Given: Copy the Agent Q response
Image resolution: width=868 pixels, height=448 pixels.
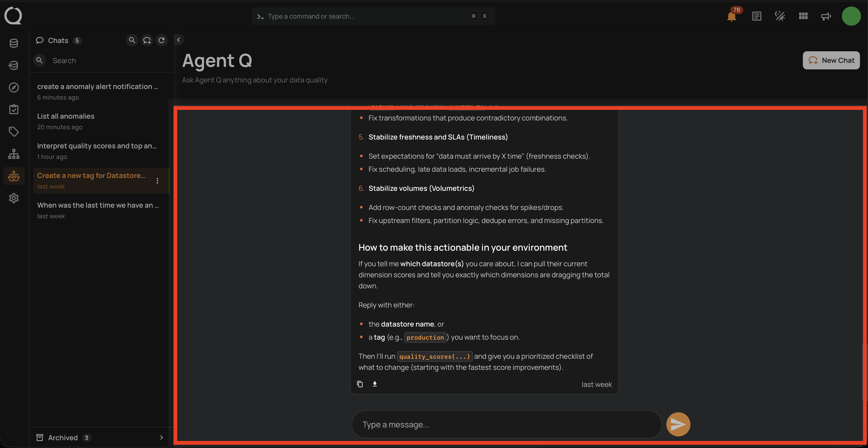Looking at the screenshot, I should click(360, 384).
